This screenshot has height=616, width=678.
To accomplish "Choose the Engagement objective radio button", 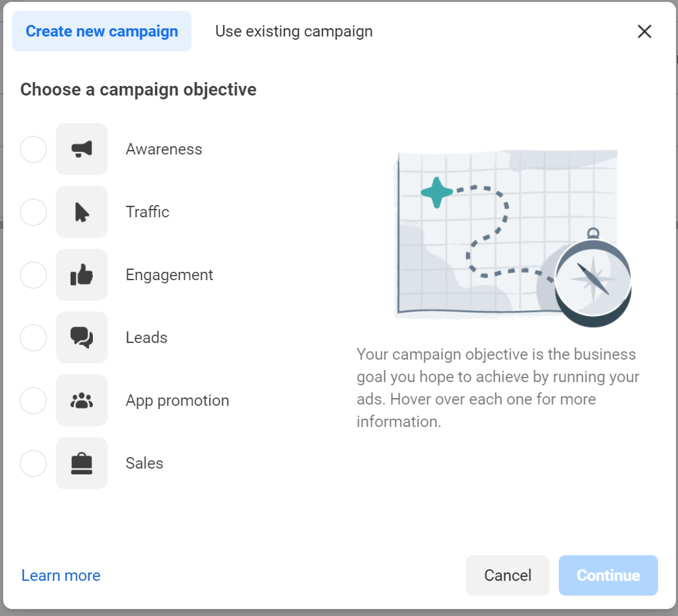I will 33,275.
